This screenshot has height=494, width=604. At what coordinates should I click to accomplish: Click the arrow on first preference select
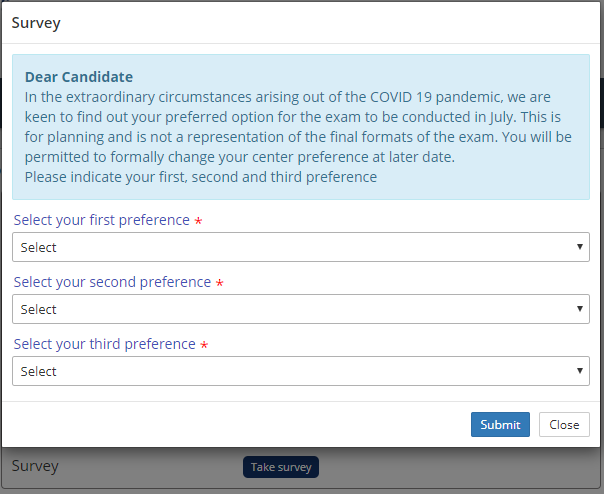[580, 247]
